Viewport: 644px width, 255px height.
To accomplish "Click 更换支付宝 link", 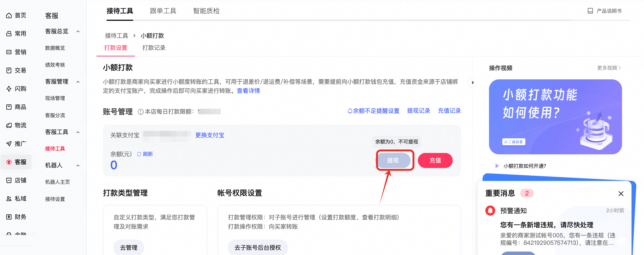I will pyautogui.click(x=210, y=135).
